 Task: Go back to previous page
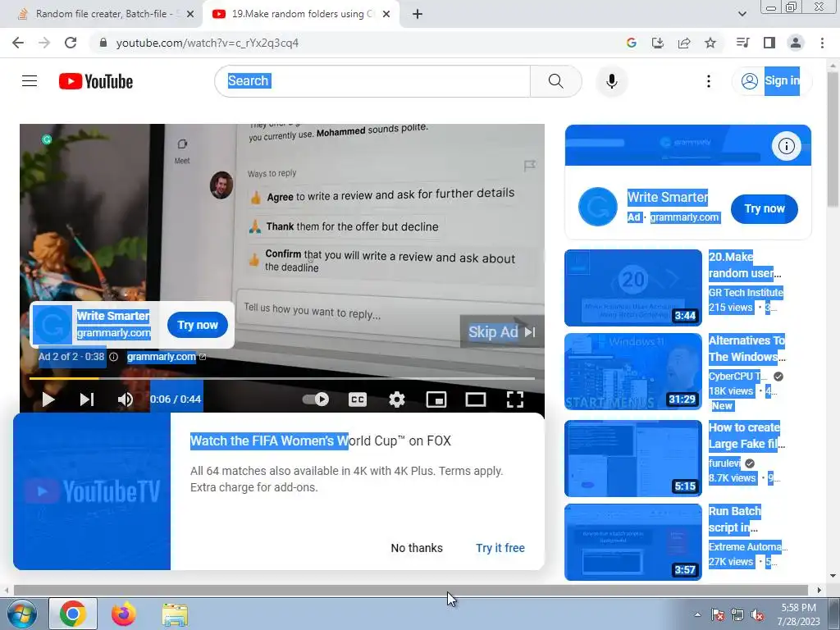point(18,43)
